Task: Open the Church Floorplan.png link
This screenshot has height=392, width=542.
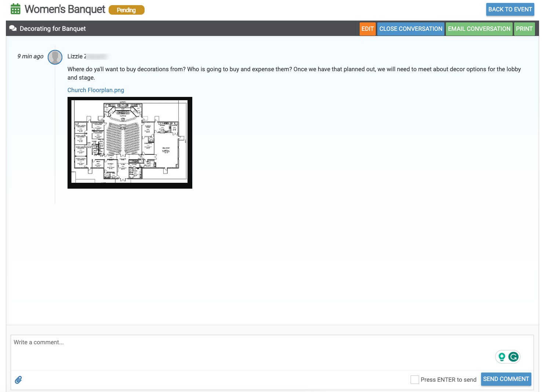Action: (x=96, y=90)
